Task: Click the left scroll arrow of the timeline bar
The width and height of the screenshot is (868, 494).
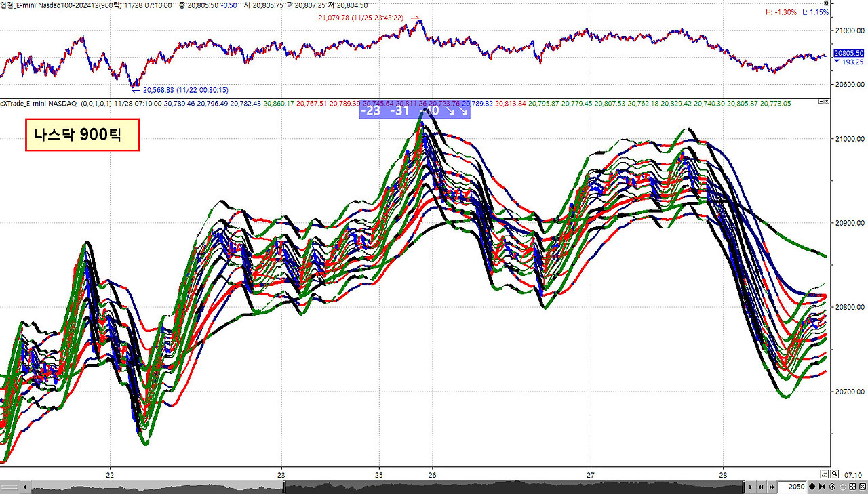Action: tap(25, 487)
